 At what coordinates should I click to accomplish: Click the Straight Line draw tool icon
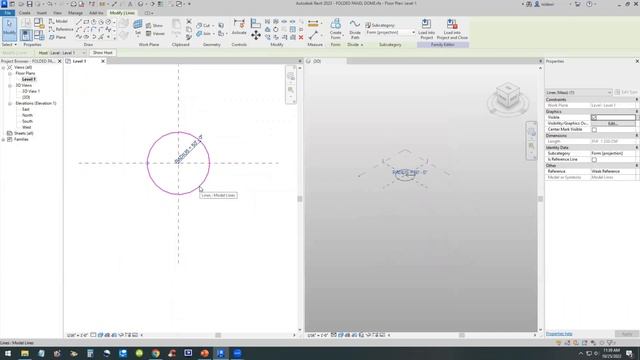(x=79, y=21)
